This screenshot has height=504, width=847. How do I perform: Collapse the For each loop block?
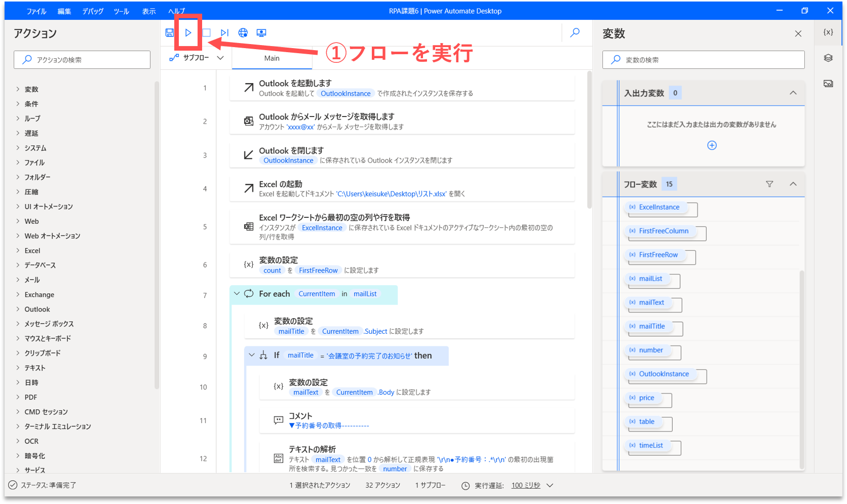[x=237, y=293]
